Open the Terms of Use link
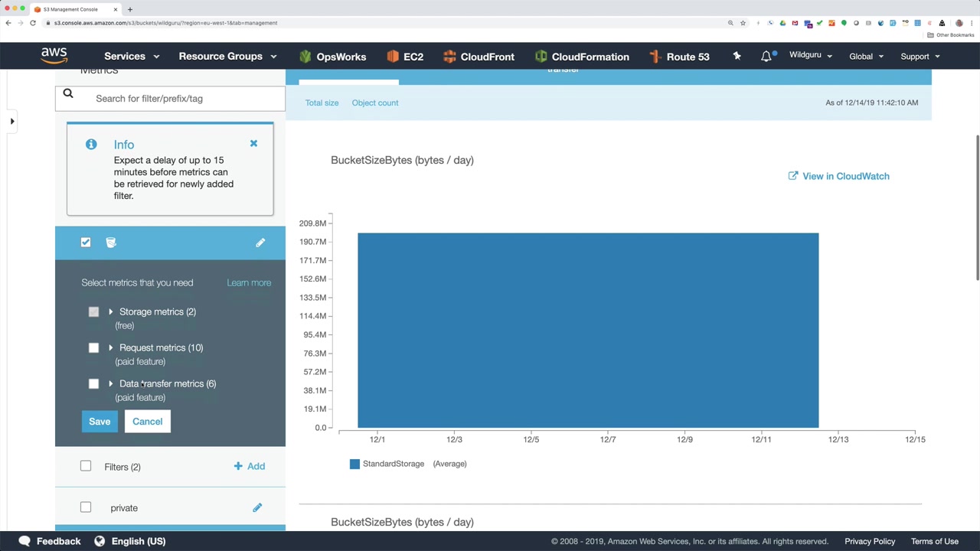 click(935, 541)
